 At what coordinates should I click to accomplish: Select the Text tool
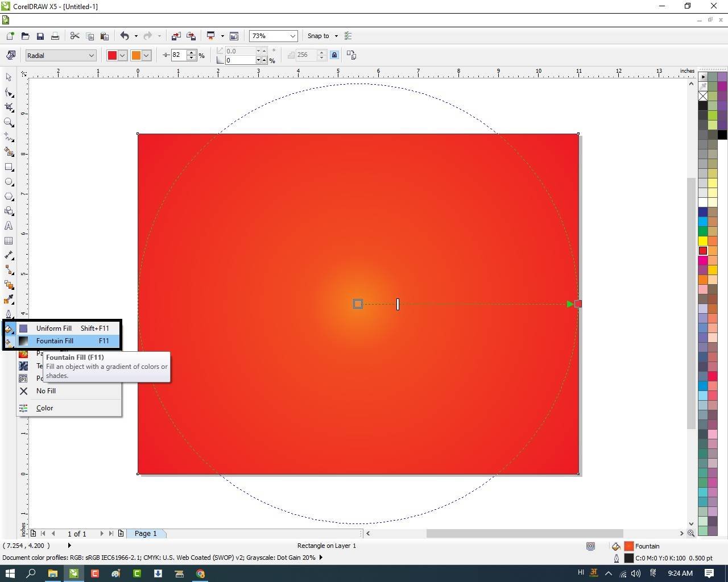(x=9, y=226)
